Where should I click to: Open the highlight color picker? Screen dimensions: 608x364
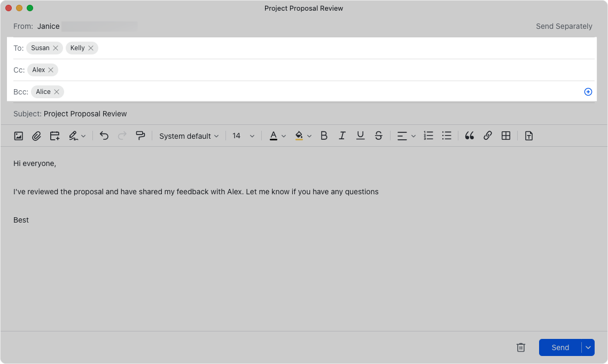302,136
